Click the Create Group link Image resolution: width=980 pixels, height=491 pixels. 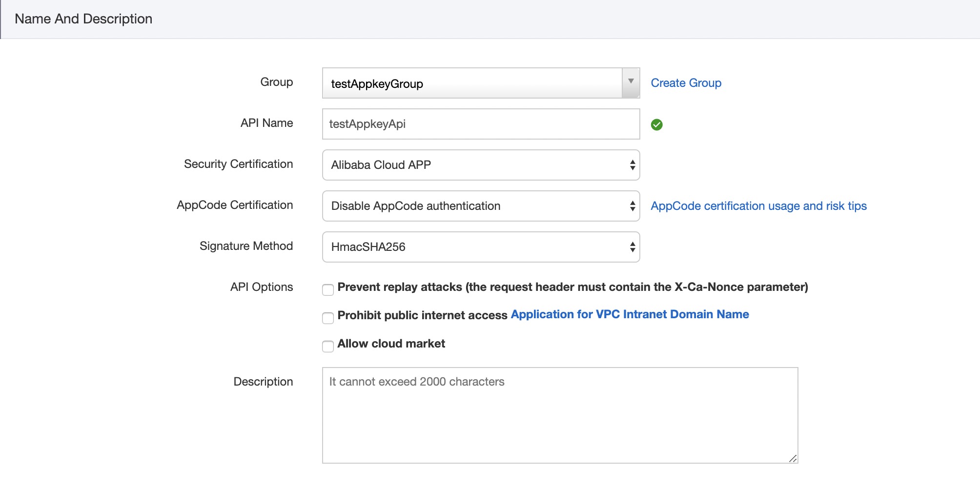[686, 83]
